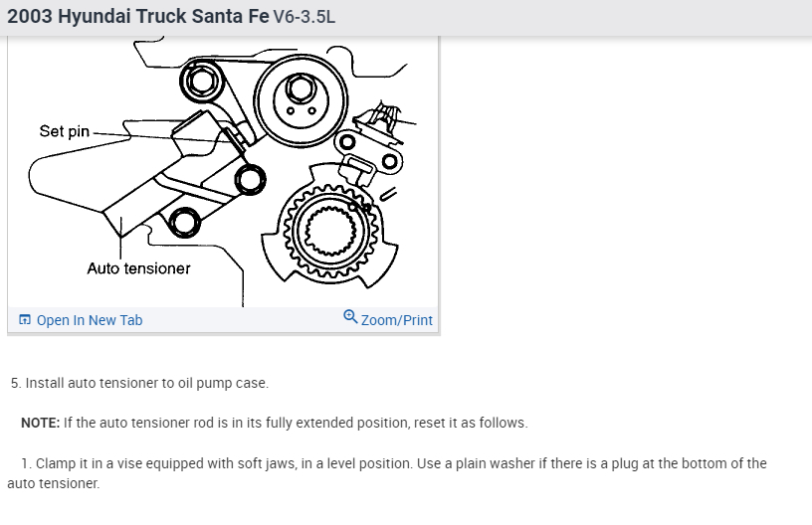Click the auto tensioner diagram image

224,169
